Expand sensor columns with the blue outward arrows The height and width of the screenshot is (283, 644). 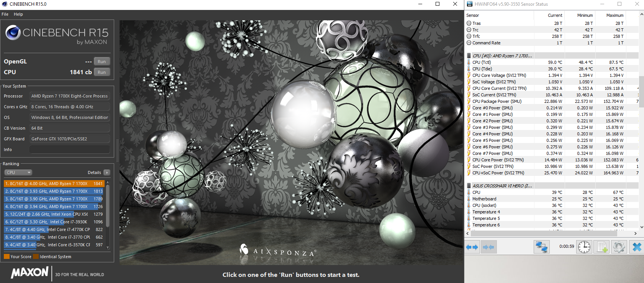pos(472,247)
